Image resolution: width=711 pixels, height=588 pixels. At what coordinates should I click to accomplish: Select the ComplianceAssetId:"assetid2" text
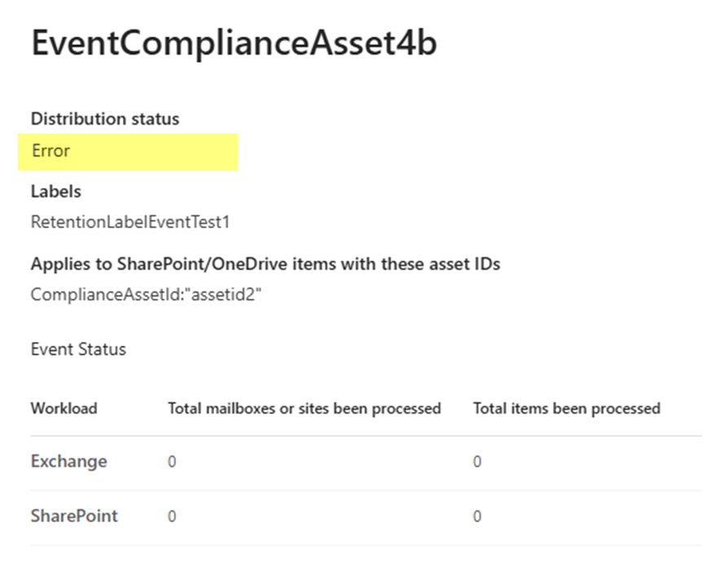(146, 295)
